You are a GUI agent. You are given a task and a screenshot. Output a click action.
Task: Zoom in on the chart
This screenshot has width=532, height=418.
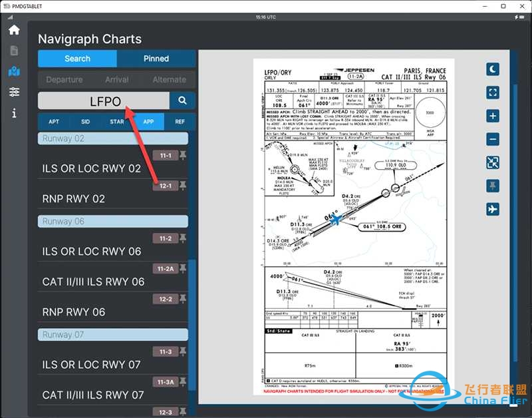(x=493, y=116)
